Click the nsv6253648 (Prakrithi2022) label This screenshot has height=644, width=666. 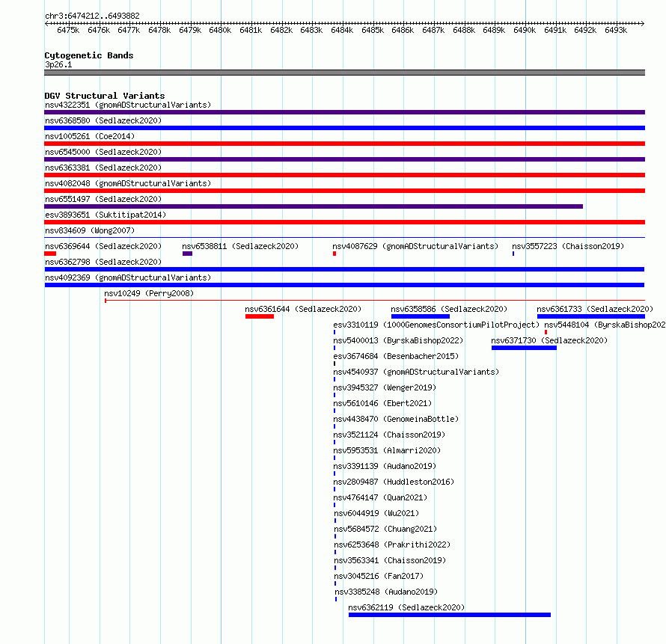coord(392,545)
